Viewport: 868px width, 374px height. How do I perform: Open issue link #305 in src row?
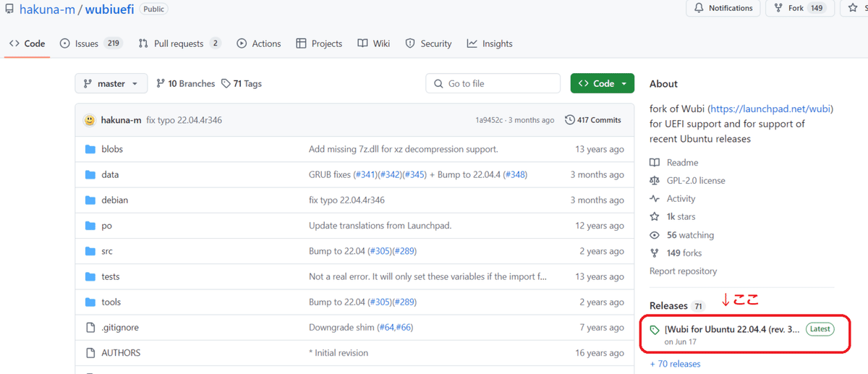pyautogui.click(x=380, y=251)
